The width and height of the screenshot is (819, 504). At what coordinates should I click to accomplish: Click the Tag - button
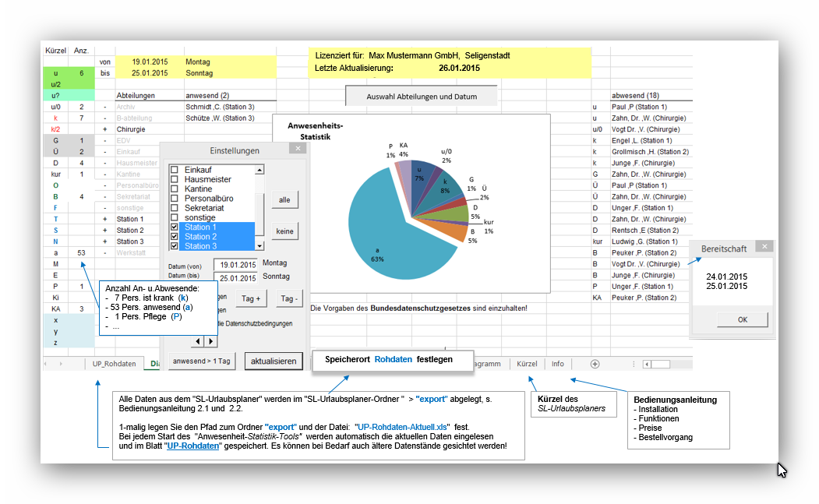[289, 298]
